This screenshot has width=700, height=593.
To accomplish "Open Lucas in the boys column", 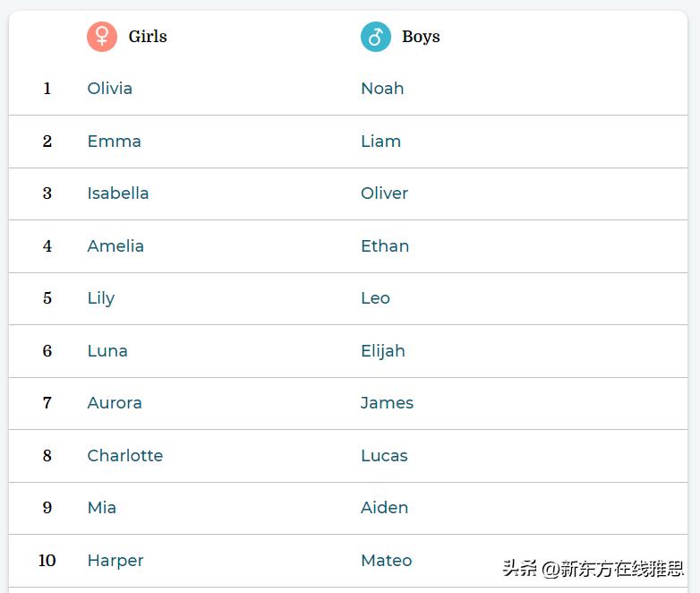I will (384, 456).
